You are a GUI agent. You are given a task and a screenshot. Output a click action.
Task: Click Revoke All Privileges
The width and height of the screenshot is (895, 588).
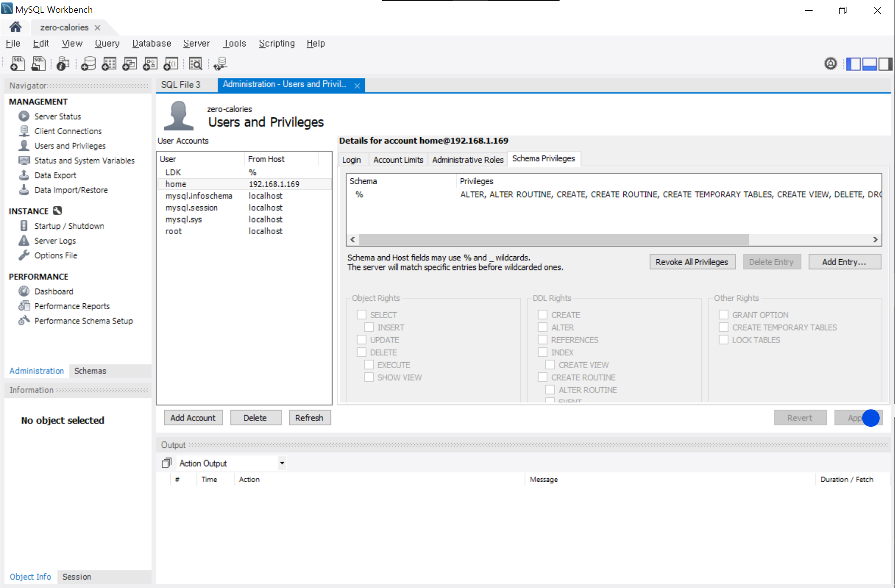pyautogui.click(x=692, y=262)
